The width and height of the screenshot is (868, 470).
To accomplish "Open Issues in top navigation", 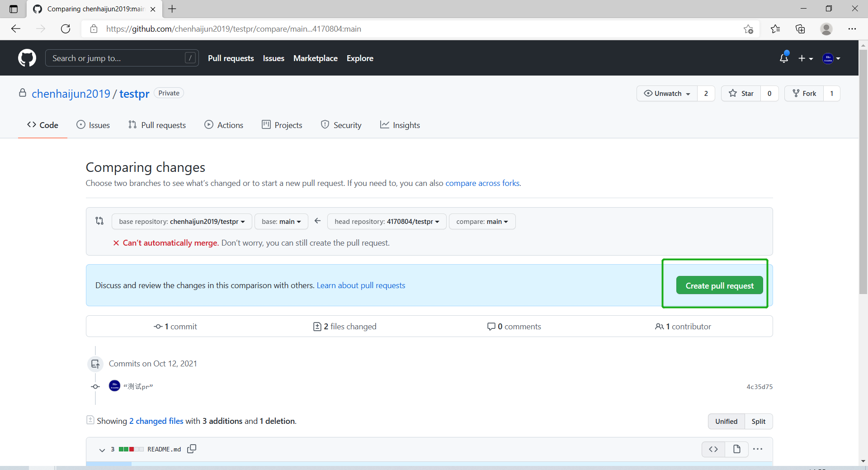I will point(274,58).
